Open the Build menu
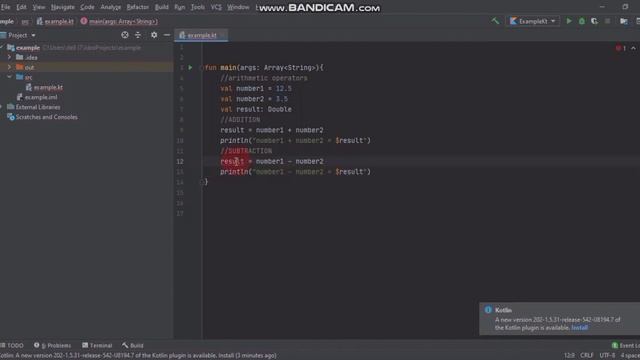This screenshot has width=640, height=360. point(162,7)
